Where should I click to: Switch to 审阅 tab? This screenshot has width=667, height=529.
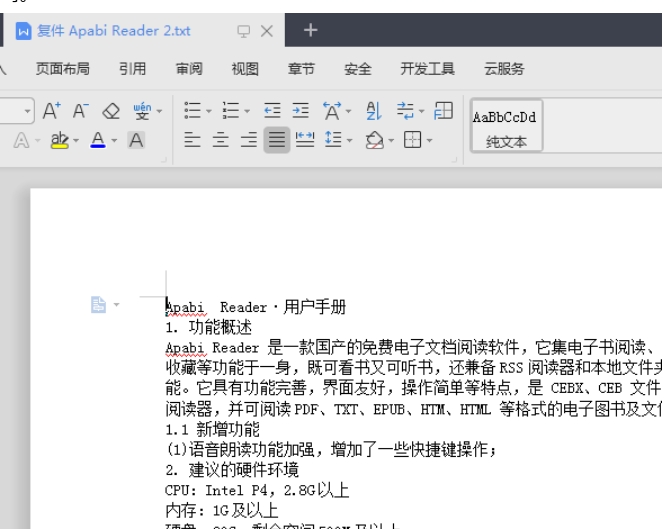click(189, 68)
